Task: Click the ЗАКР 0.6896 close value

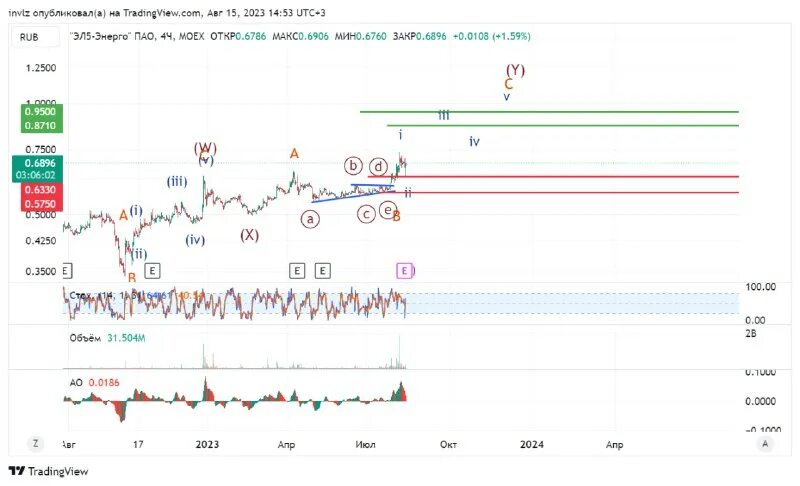Action: pyautogui.click(x=419, y=37)
